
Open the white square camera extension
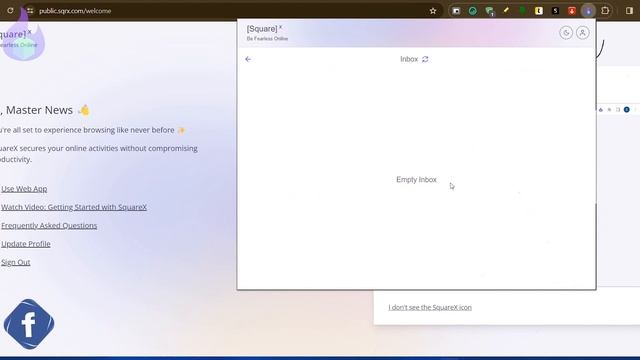(456, 11)
